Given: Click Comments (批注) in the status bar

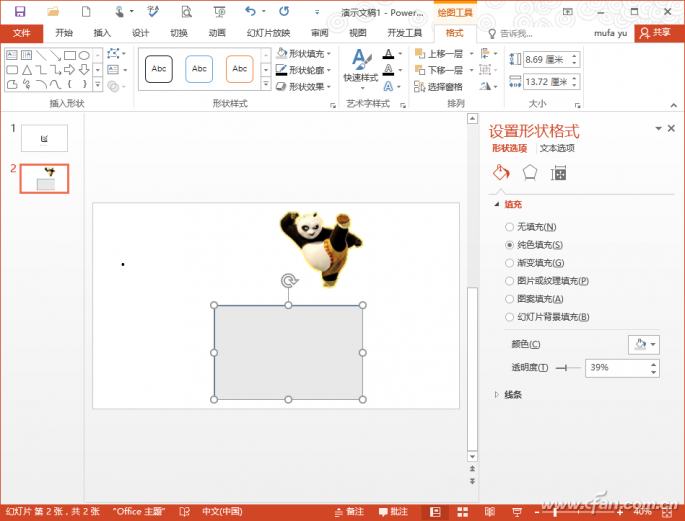Looking at the screenshot, I should (x=393, y=512).
